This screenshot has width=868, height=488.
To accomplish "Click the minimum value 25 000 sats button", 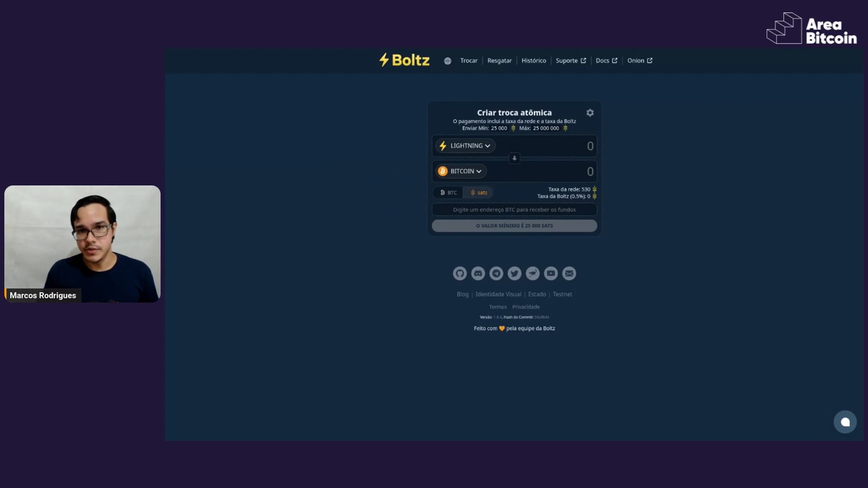I will [x=514, y=226].
